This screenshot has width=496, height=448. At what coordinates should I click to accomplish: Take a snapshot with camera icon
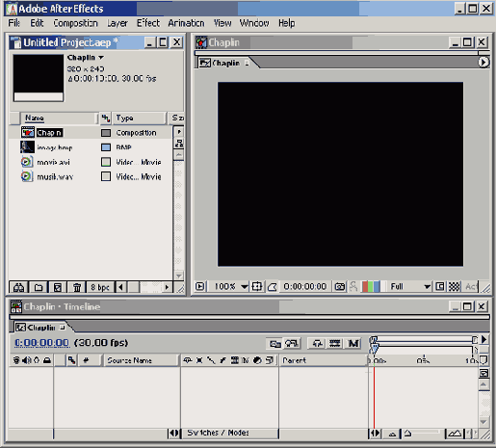click(340, 286)
